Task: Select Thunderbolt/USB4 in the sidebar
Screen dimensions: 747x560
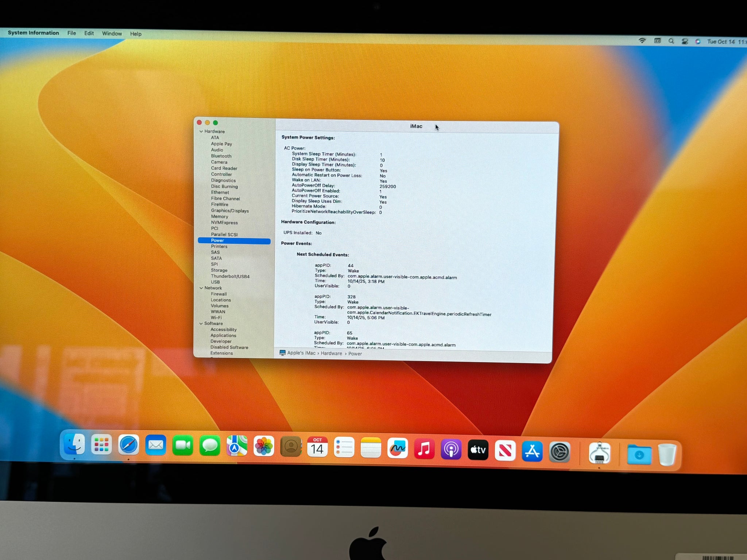Action: (x=230, y=276)
